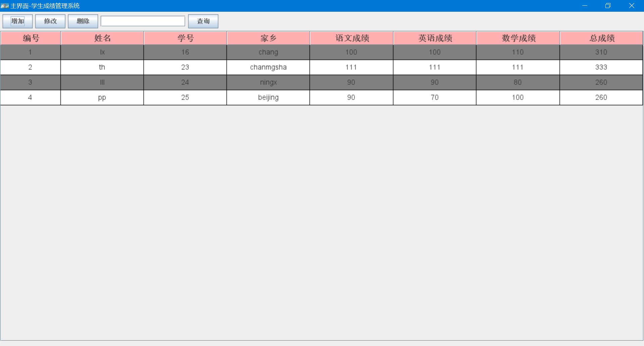Click English score '90' in lll's row
Screen dimensions: 644x346
coord(435,82)
